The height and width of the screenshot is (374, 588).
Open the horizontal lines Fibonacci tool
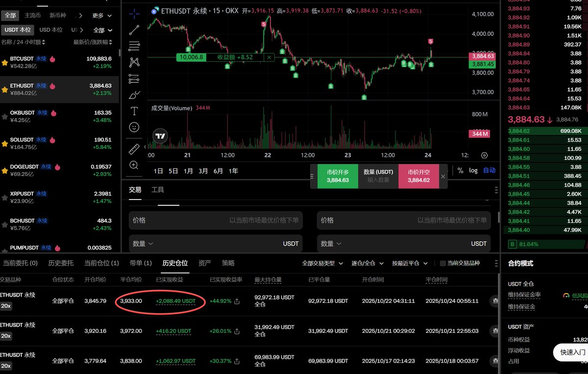[134, 47]
